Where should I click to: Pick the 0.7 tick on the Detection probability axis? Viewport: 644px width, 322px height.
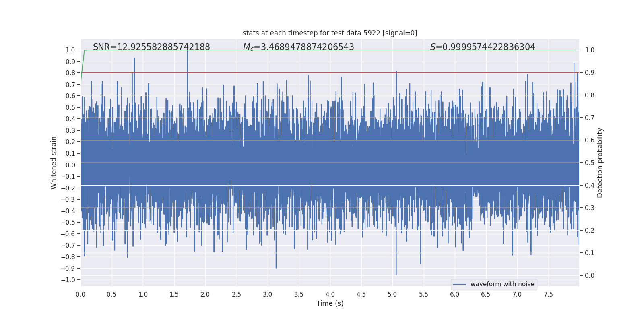point(590,118)
